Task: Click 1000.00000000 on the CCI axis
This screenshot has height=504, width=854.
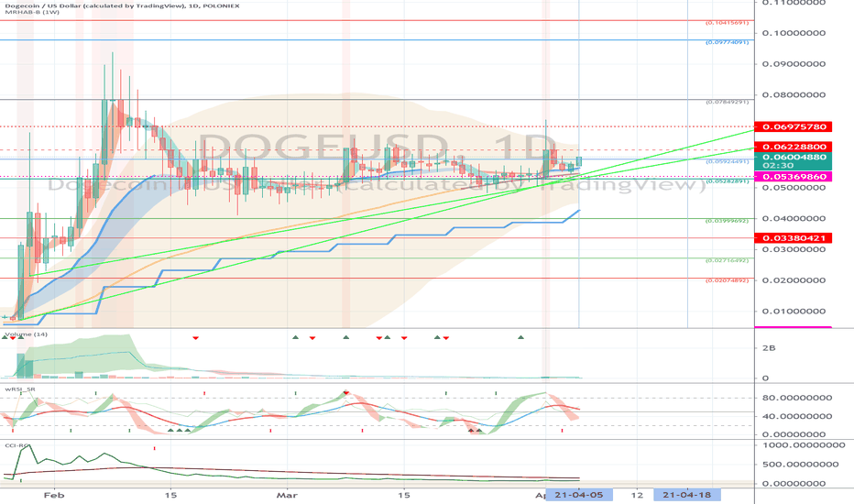Action: pyautogui.click(x=804, y=445)
